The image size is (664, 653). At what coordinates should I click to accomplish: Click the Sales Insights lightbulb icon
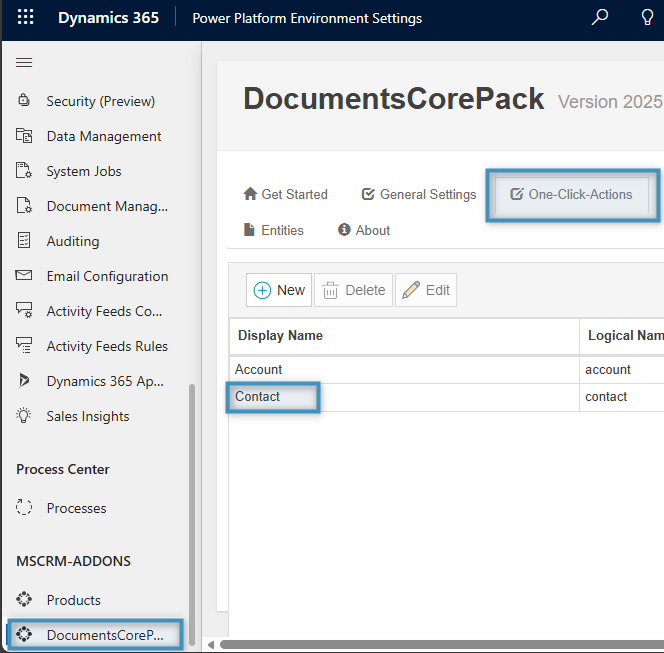[x=25, y=416]
